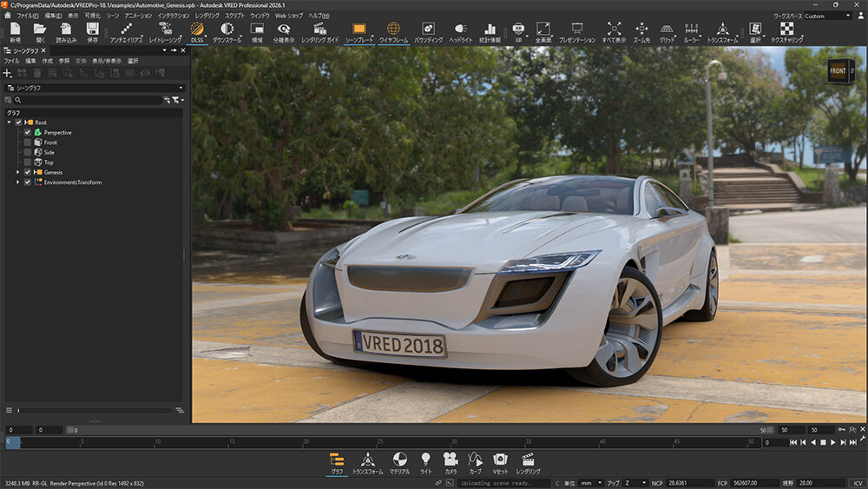Click the 選択 (Select) toolbar icon
The width and height of the screenshot is (868, 489).
point(755,32)
